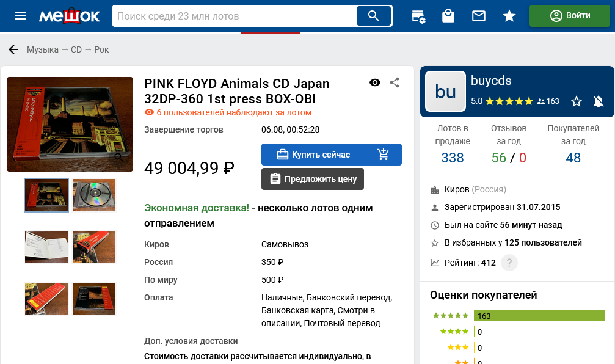Click the lot title PINK FLOYD Animals
The width and height of the screenshot is (615, 364).
[x=236, y=91]
